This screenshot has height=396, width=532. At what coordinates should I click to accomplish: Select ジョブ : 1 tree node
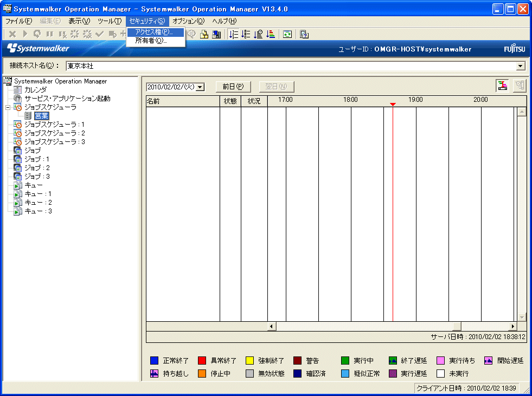(x=37, y=159)
